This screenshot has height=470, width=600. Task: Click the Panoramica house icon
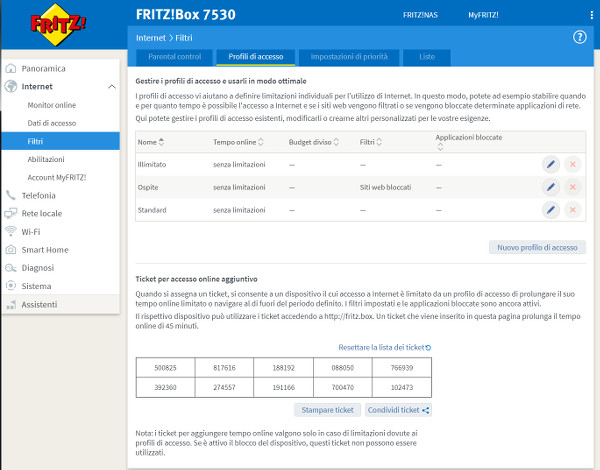11,69
